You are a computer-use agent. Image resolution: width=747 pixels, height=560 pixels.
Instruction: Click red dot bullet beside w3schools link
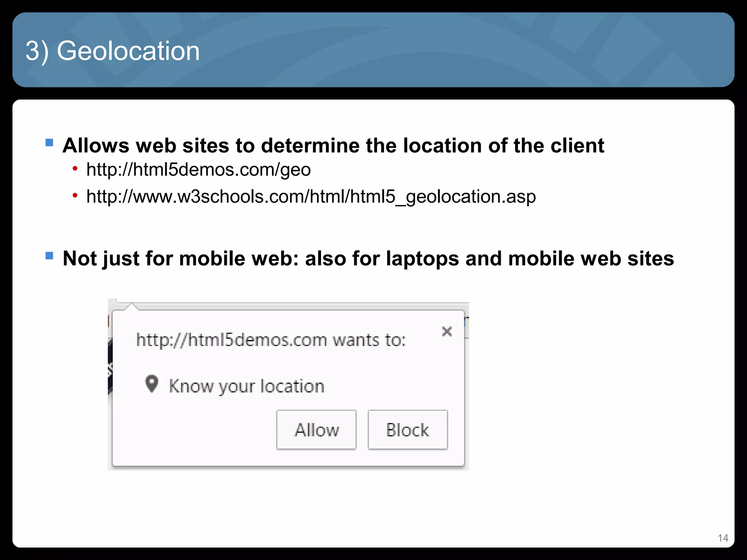pos(75,196)
